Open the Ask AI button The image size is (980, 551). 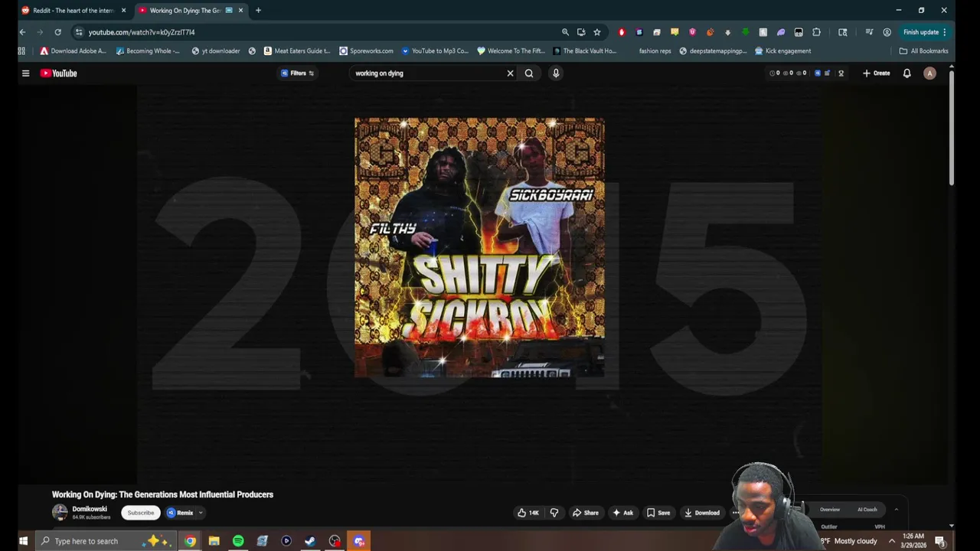coord(623,513)
